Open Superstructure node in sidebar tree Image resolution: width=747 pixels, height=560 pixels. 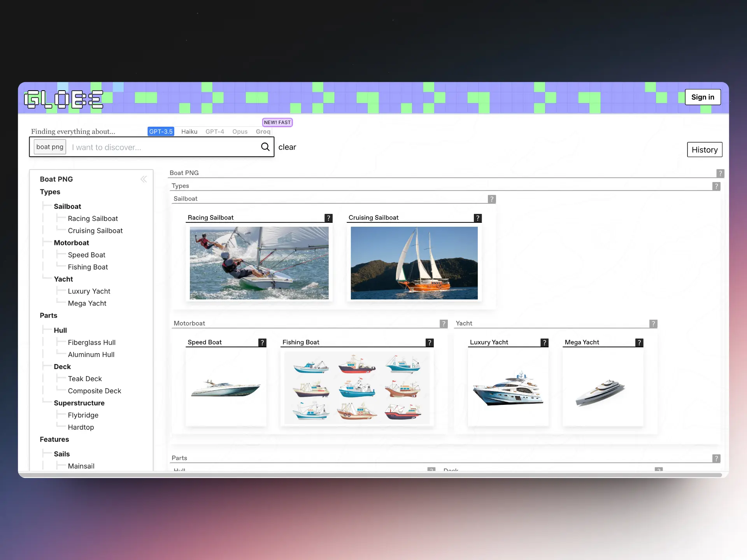(x=79, y=403)
